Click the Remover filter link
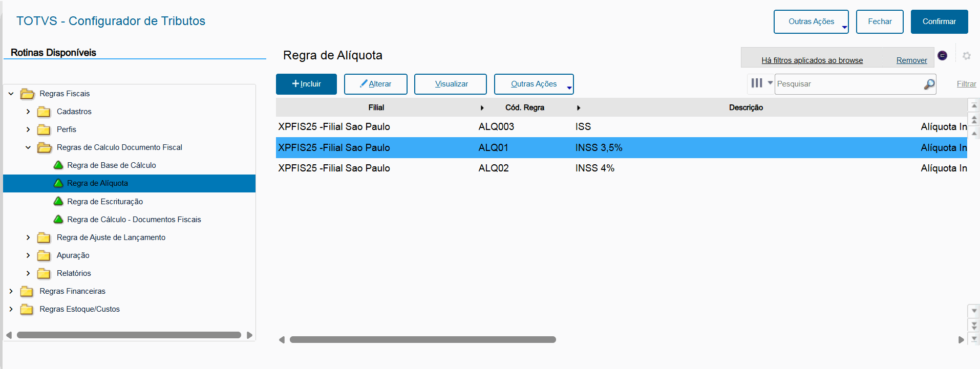This screenshot has width=980, height=369. (x=911, y=60)
